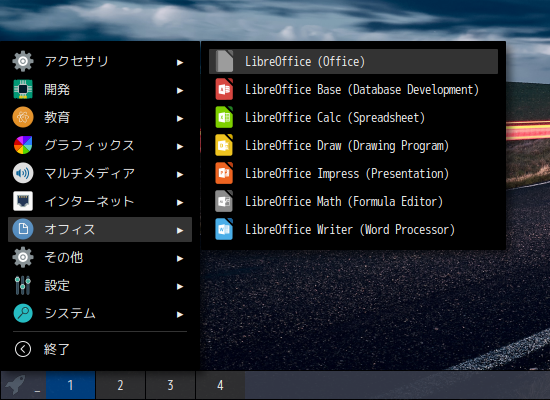Open the マルチメディア menu category
The height and width of the screenshot is (400, 550).
[100, 173]
